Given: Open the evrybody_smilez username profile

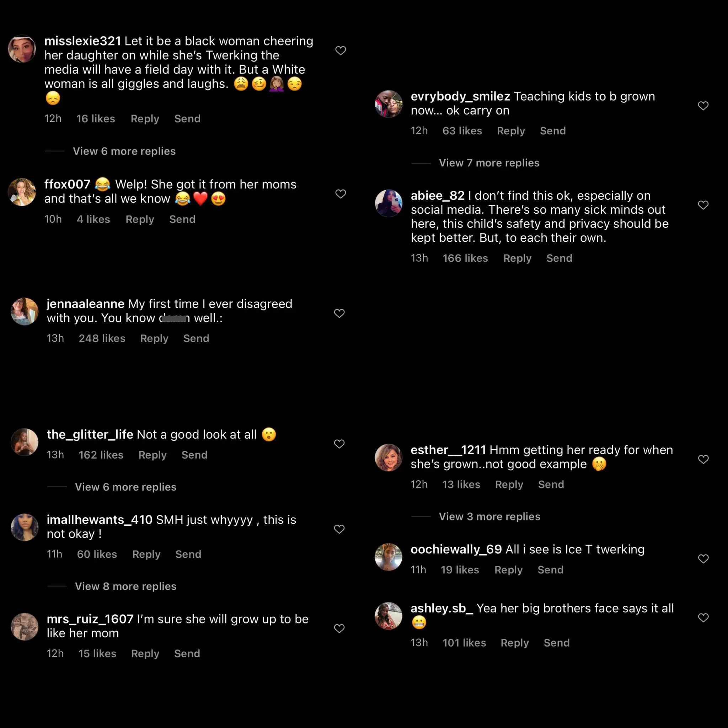Looking at the screenshot, I should (x=460, y=96).
